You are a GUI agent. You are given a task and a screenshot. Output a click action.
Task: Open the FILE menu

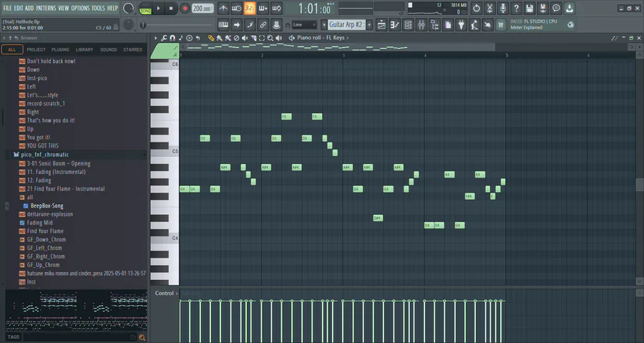click(x=7, y=8)
